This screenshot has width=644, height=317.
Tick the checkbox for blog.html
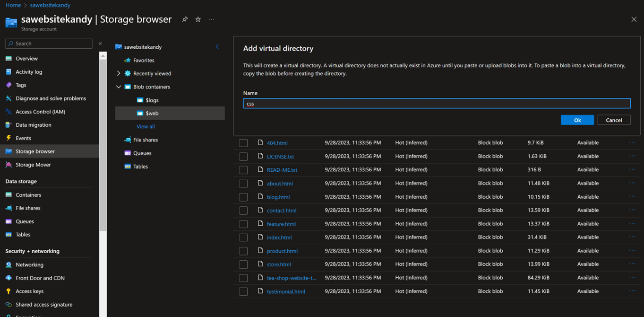243,197
